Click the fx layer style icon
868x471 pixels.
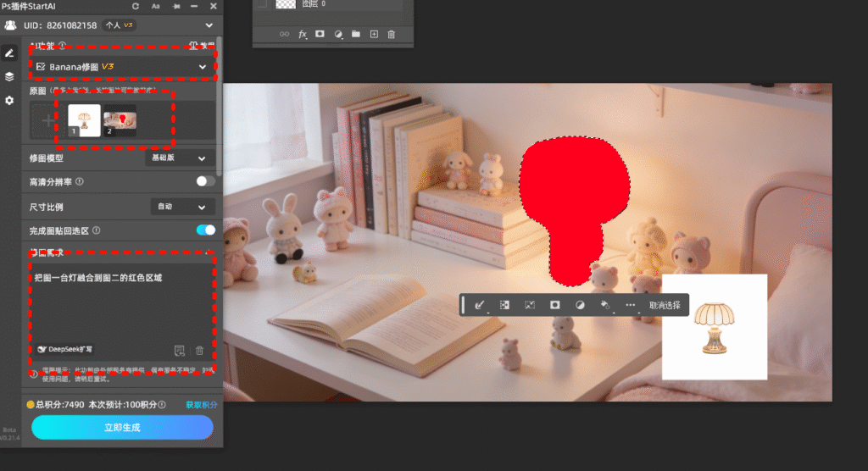pyautogui.click(x=303, y=34)
